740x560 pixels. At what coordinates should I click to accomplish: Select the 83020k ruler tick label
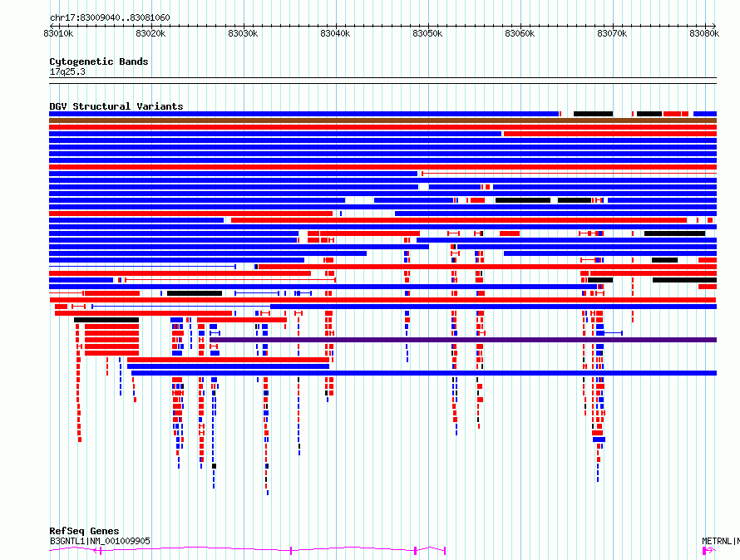pos(150,33)
